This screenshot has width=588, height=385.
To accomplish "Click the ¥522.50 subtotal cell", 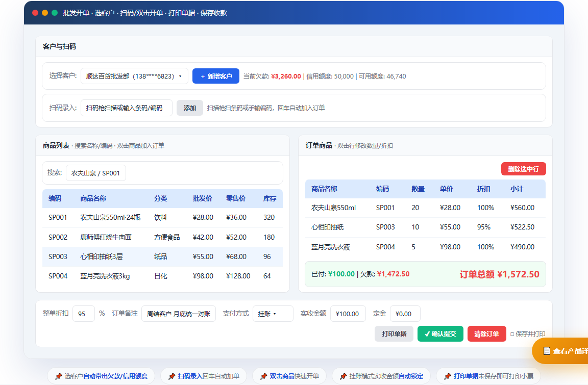I will click(522, 227).
